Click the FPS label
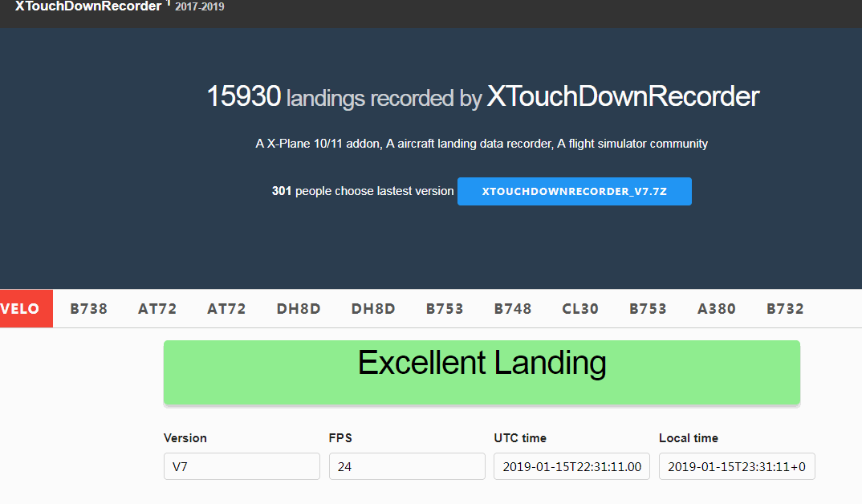Screen dimensions: 862x504 (340, 438)
